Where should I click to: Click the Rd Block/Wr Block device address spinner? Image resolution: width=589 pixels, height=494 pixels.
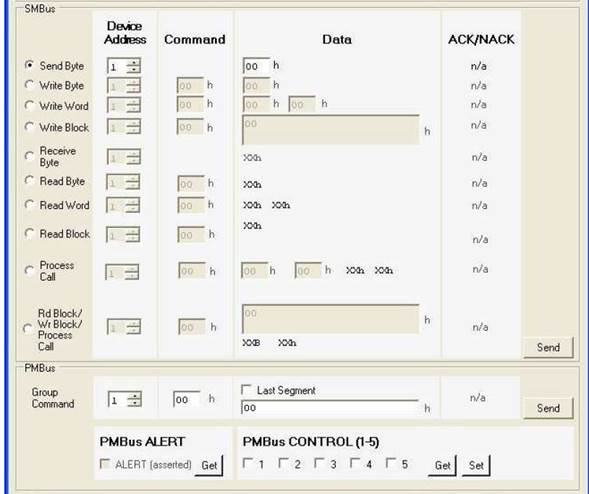[x=124, y=327]
